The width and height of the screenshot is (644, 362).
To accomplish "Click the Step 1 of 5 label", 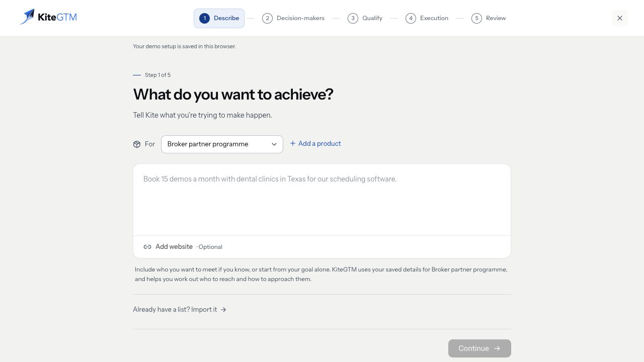I will [157, 75].
